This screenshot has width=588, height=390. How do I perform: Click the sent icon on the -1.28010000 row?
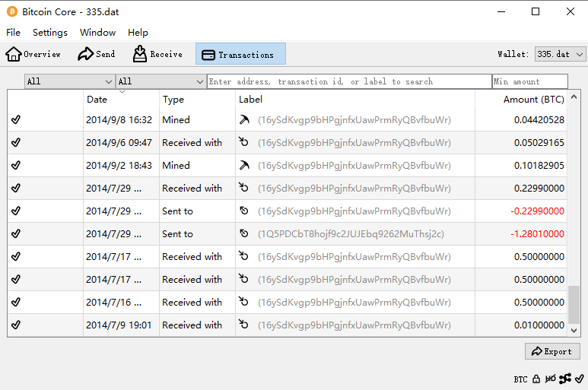click(x=243, y=234)
